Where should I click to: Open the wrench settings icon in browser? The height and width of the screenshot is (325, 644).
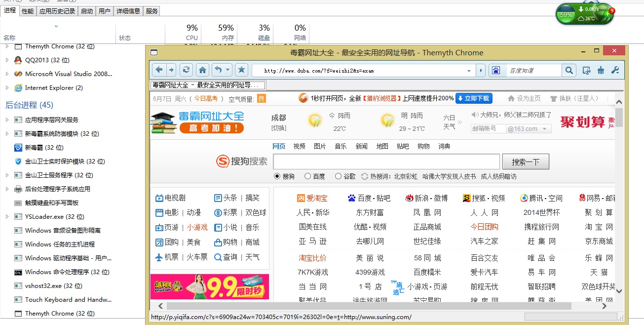615,71
